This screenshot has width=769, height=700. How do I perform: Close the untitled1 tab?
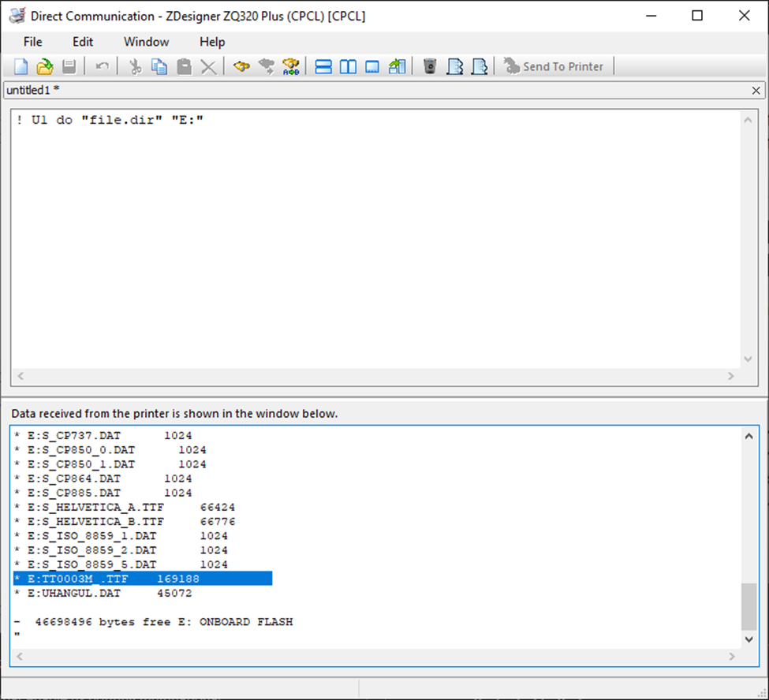[755, 90]
